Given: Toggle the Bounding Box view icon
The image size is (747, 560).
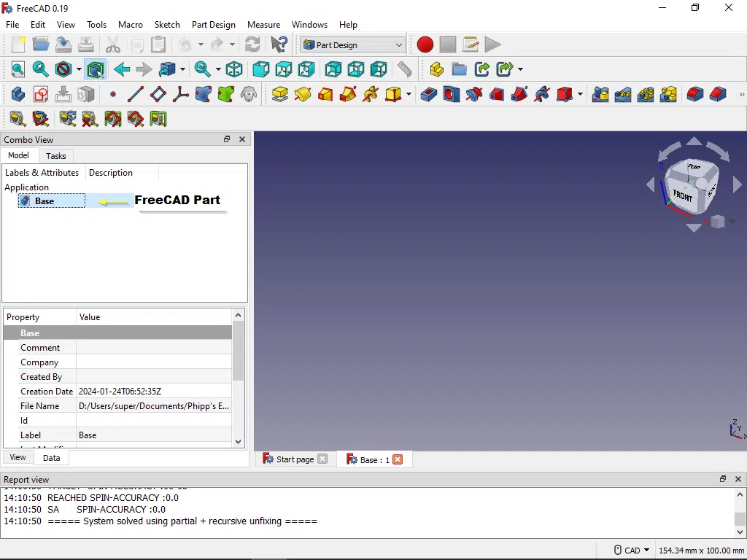Looking at the screenshot, I should (96, 69).
